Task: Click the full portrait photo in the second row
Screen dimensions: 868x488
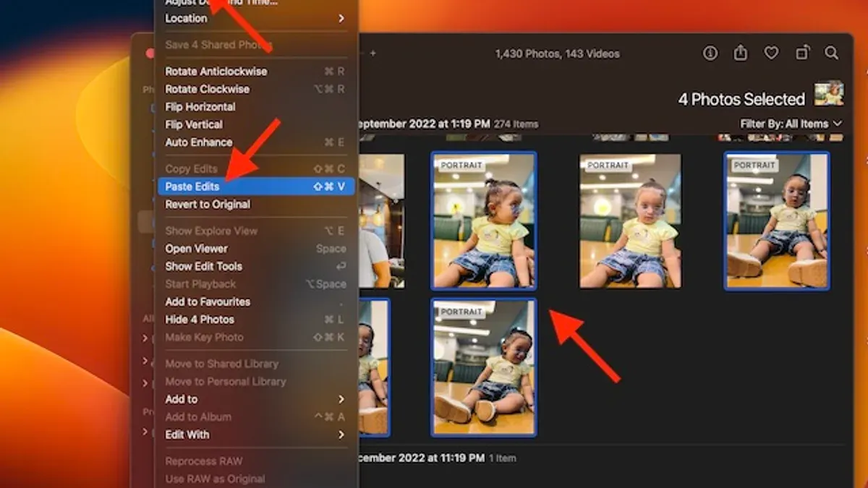Action: pos(484,367)
